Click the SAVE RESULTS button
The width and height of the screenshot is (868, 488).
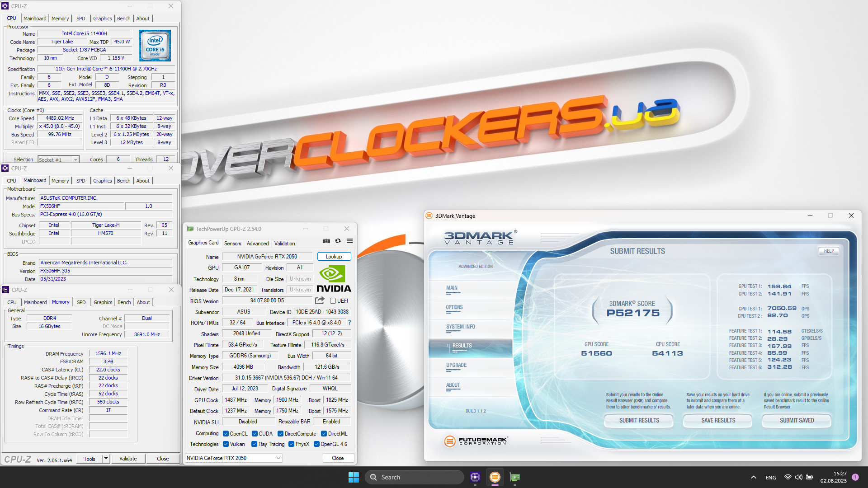pos(718,420)
